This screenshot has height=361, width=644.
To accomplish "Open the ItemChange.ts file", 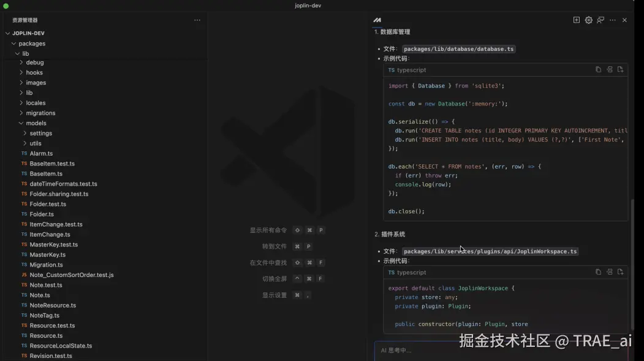I will pyautogui.click(x=50, y=235).
